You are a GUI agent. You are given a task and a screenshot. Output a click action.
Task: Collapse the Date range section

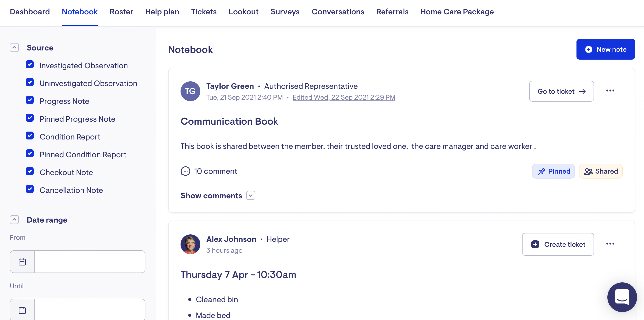click(x=14, y=220)
